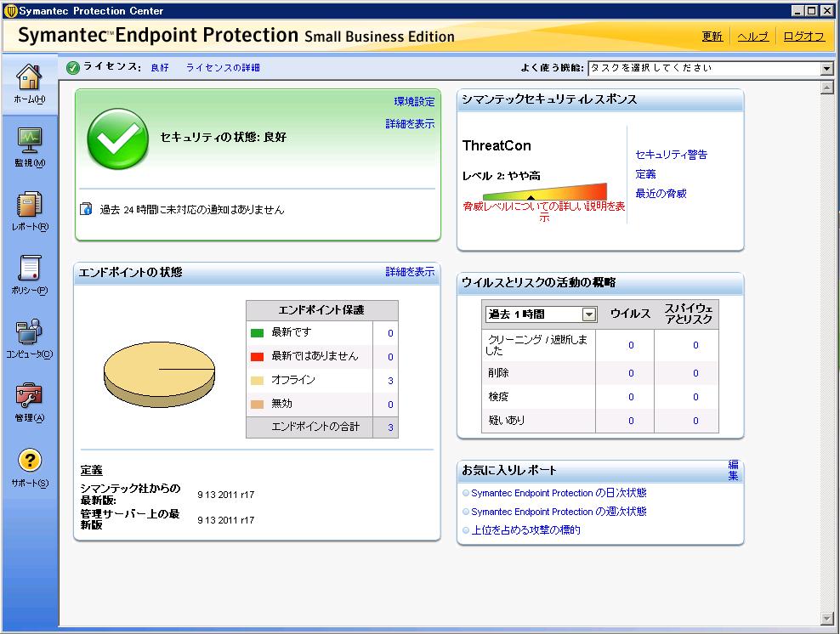Open the Home (ホーム) sidebar icon
Viewport: 840px width, 634px height.
(29, 77)
